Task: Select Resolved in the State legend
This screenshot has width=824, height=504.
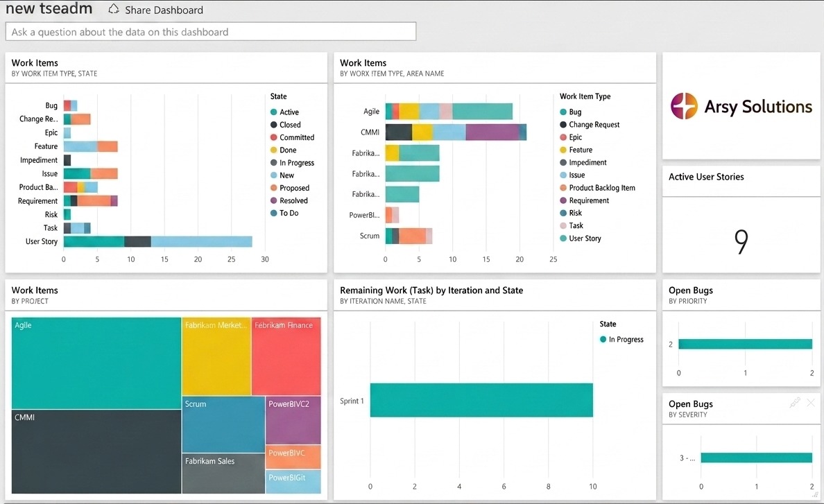Action: (289, 200)
